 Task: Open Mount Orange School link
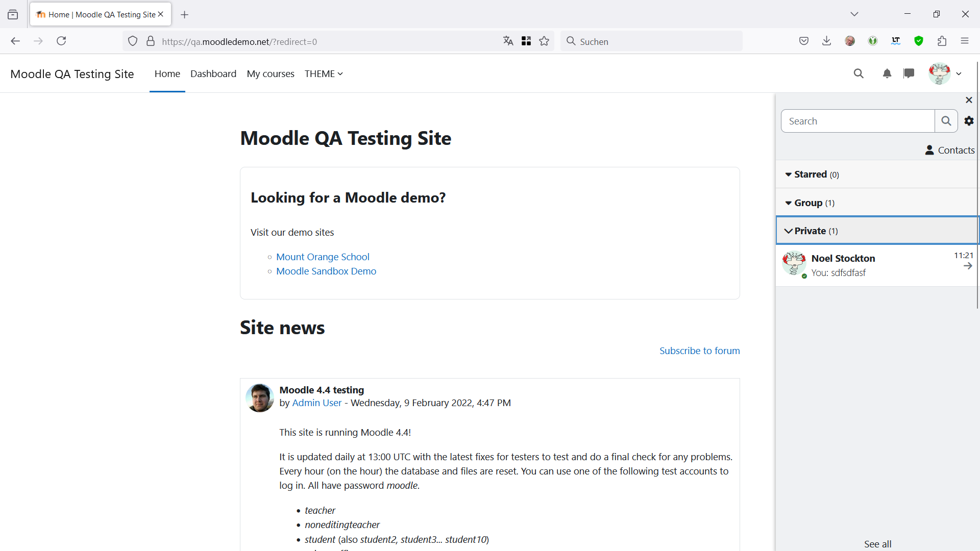tap(323, 257)
